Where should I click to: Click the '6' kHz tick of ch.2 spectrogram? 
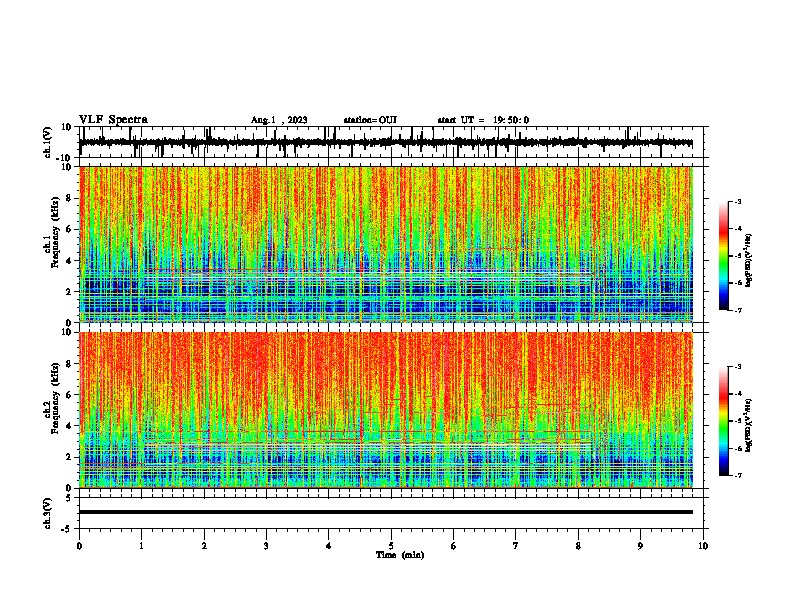point(70,395)
